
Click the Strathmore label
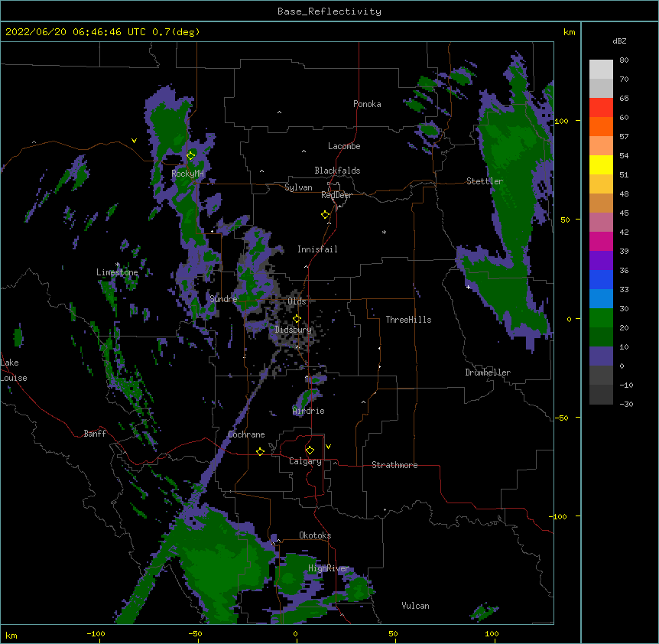394,465
